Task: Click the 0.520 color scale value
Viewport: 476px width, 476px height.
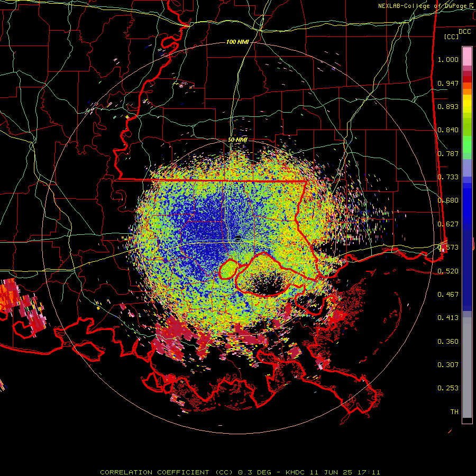Action: 448,271
